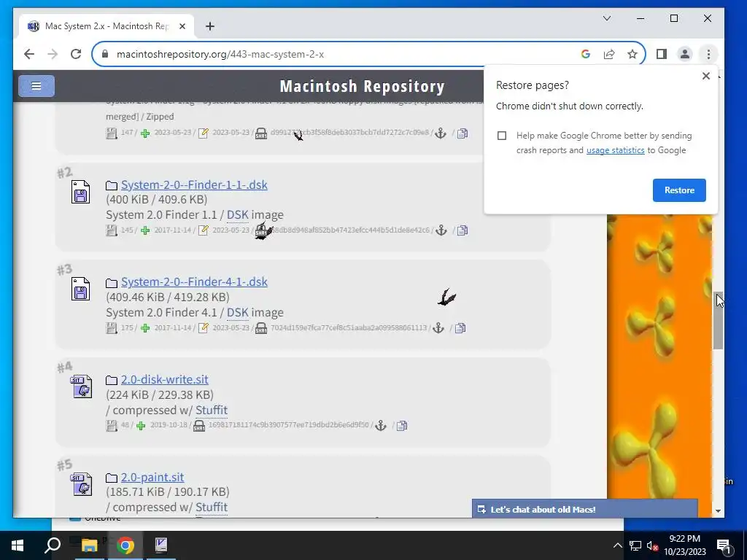Screen dimensions: 747x560
Task: Copy icon at end of Finder-1-1 row
Action: [x=462, y=230]
